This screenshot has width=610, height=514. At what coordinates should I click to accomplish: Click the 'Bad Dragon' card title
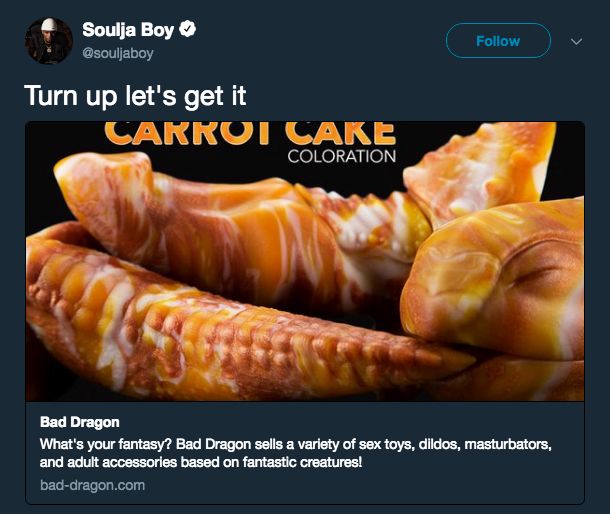80,422
